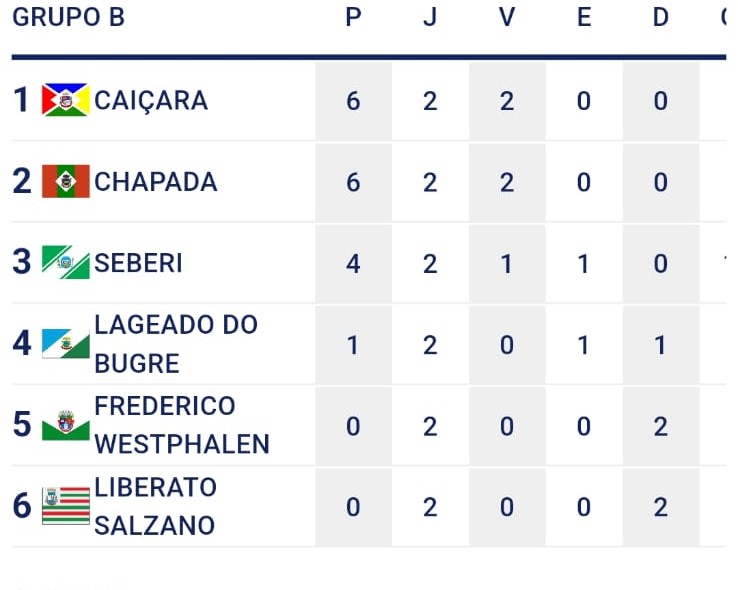Click the Seberi team flag icon
This screenshot has height=590, width=738.
pyautogui.click(x=66, y=262)
